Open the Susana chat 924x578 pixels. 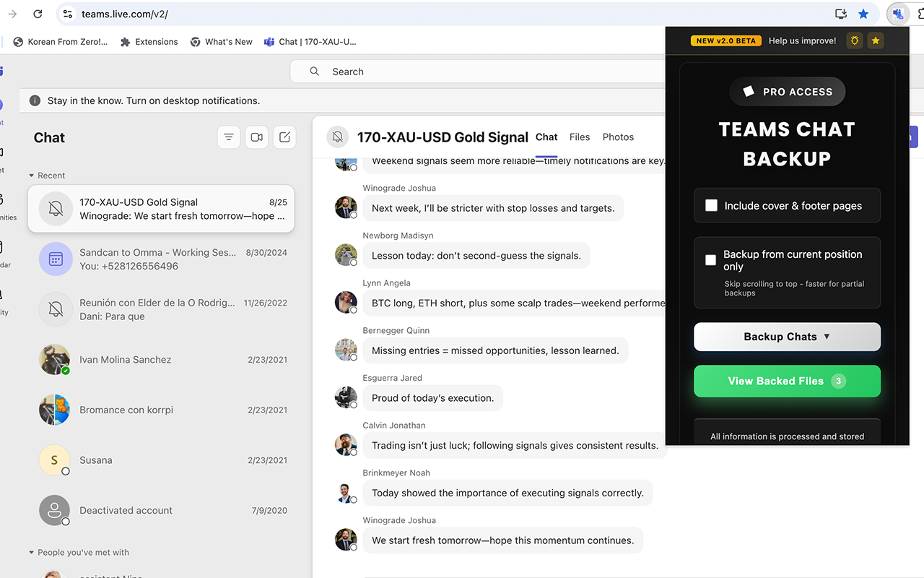(161, 460)
